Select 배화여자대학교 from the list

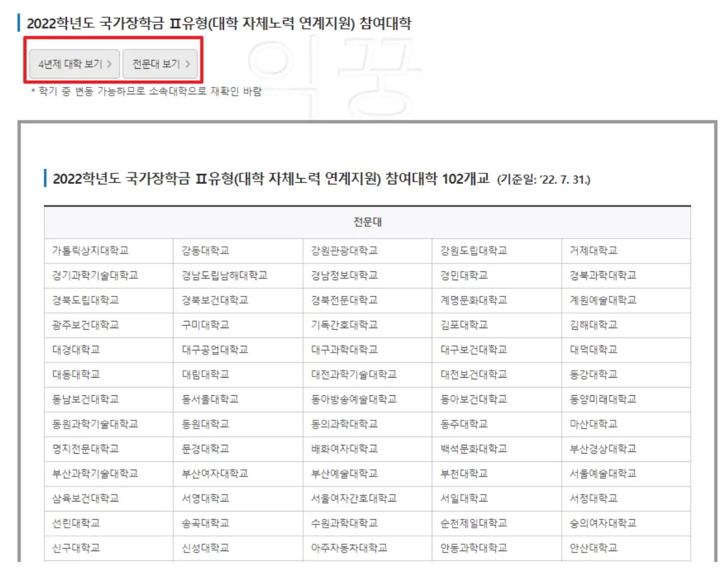[x=344, y=449]
